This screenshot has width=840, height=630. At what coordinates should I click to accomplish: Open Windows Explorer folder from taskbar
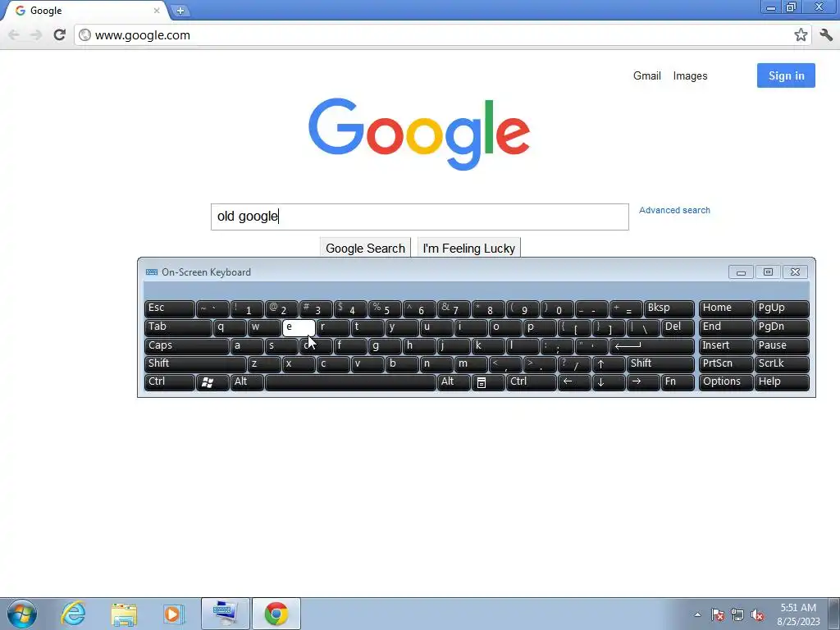124,614
